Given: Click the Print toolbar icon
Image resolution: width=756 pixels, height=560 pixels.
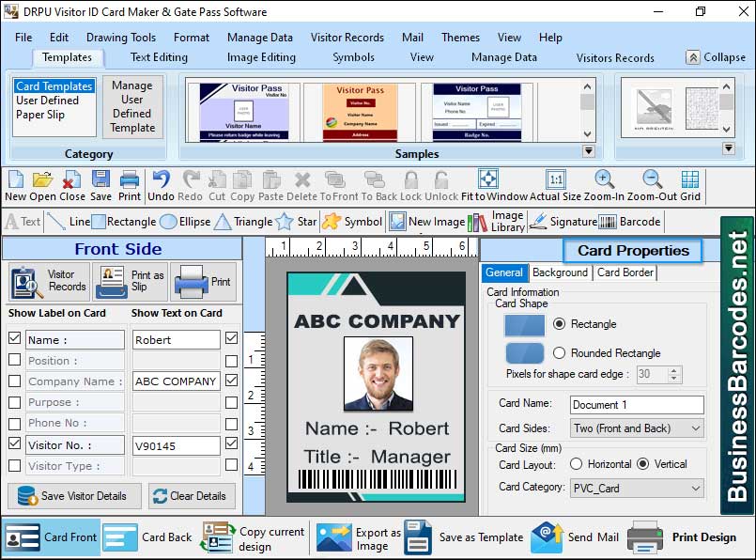Looking at the screenshot, I should [130, 186].
